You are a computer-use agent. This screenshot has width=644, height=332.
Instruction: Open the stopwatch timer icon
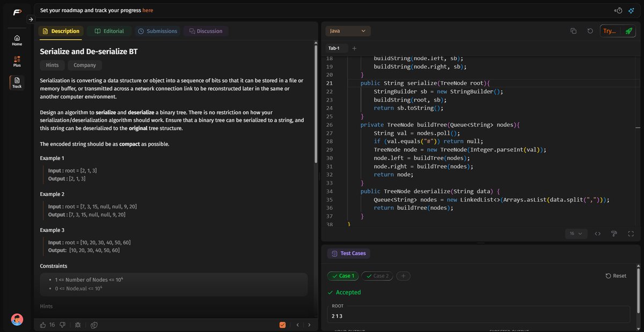pyautogui.click(x=618, y=10)
